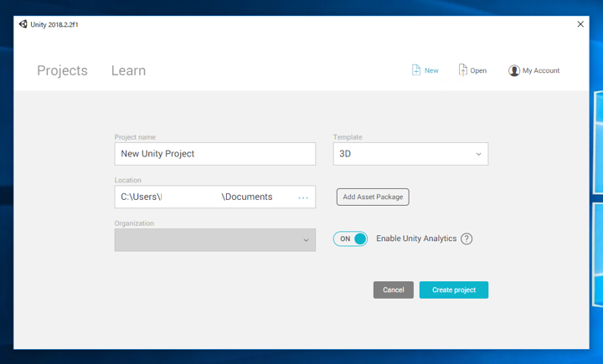Open the Unity Analytics help question mark
603x364 pixels.
(x=466, y=238)
